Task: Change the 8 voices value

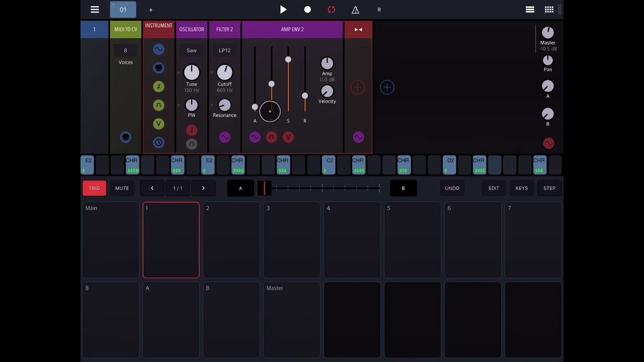Action: tap(125, 50)
